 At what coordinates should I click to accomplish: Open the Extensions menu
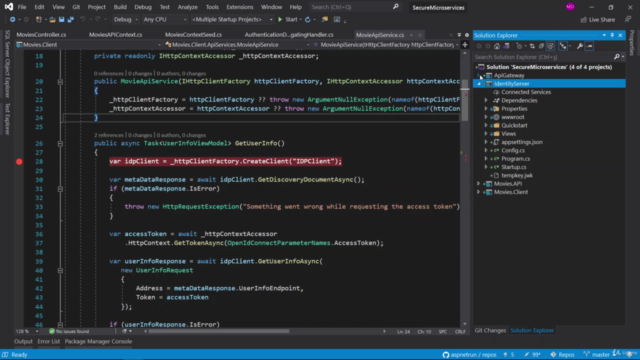click(x=240, y=7)
